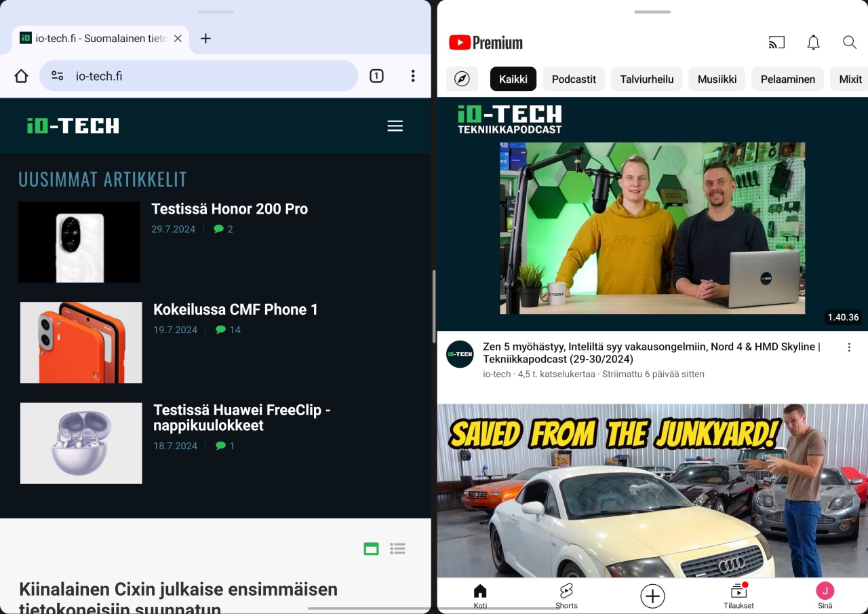Open Kiinalainen Cixin news headline
The width and height of the screenshot is (868, 614).
coord(178,598)
